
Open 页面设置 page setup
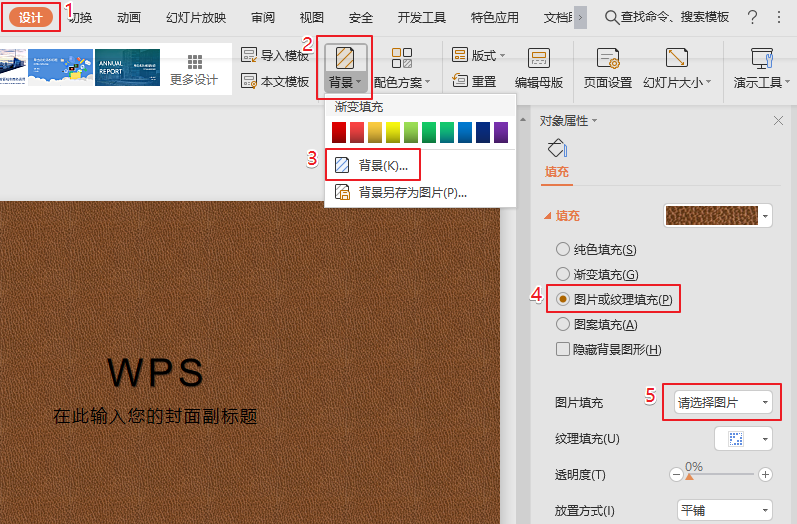click(607, 68)
